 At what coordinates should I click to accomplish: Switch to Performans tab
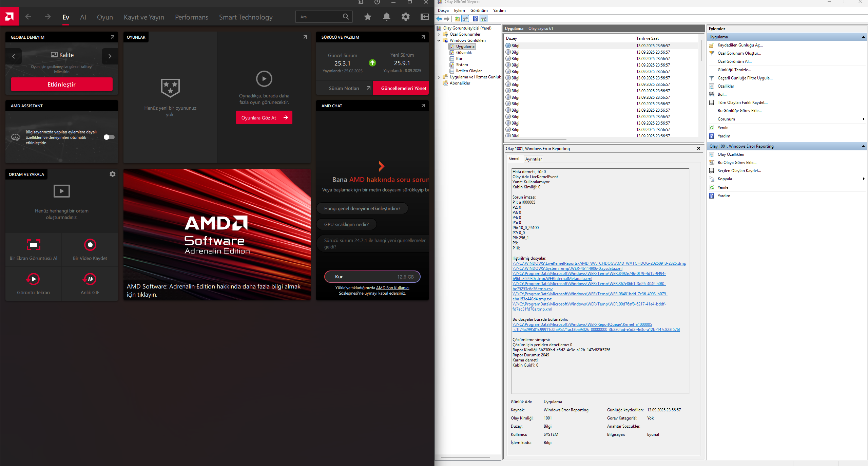[192, 17]
